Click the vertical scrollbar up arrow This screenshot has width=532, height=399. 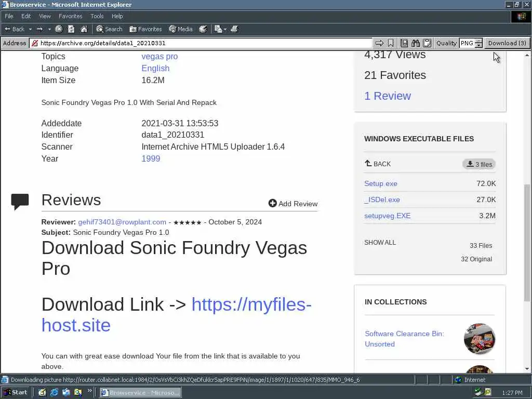click(527, 55)
